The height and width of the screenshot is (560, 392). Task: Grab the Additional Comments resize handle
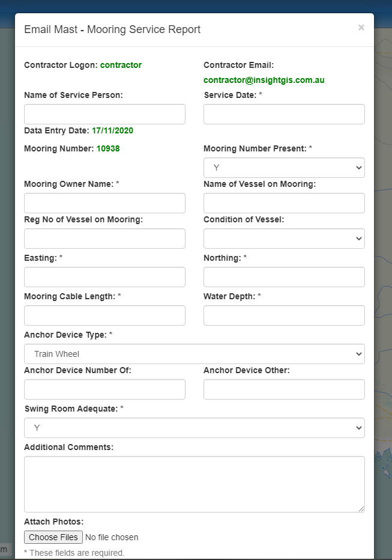pos(361,508)
